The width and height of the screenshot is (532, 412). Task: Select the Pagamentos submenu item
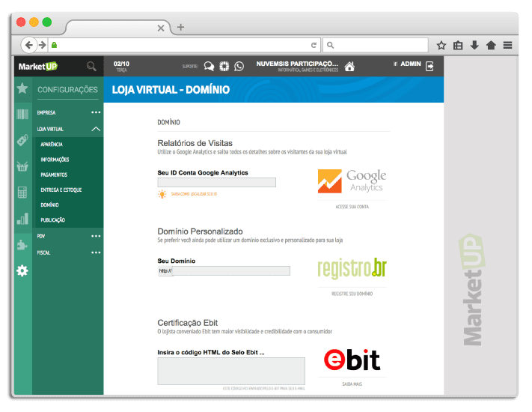[54, 175]
